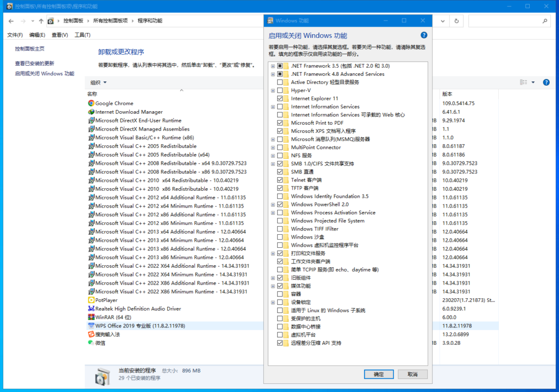Screen dimensions: 559x392
Task: Open the 组织 dropdown menu
Action: (98, 82)
